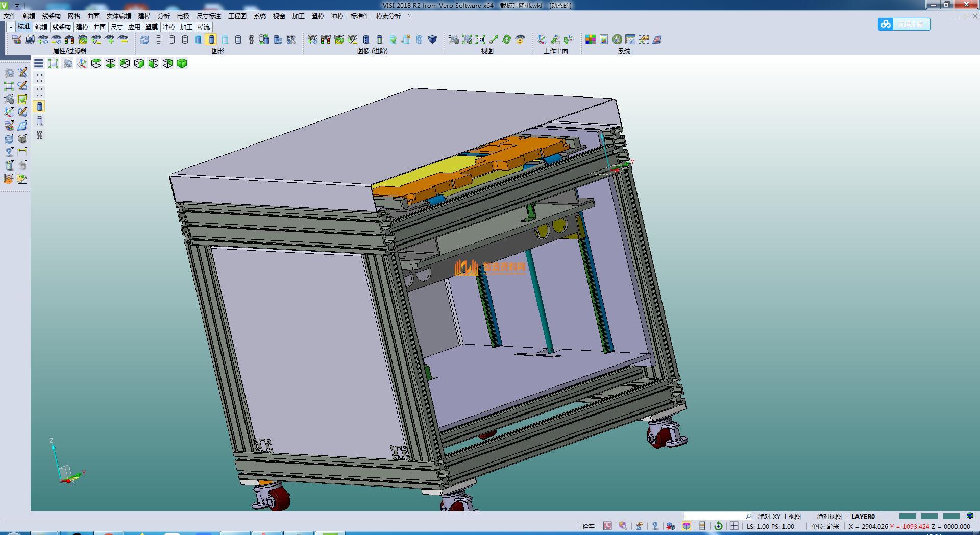Switch to the 冲模 toolbar tab
This screenshot has height=535, width=980.
(168, 27)
